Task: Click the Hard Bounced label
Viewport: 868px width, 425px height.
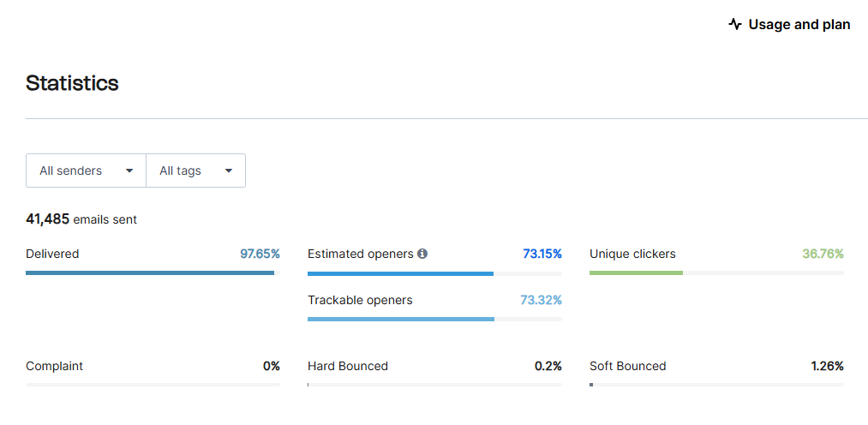Action: point(348,366)
